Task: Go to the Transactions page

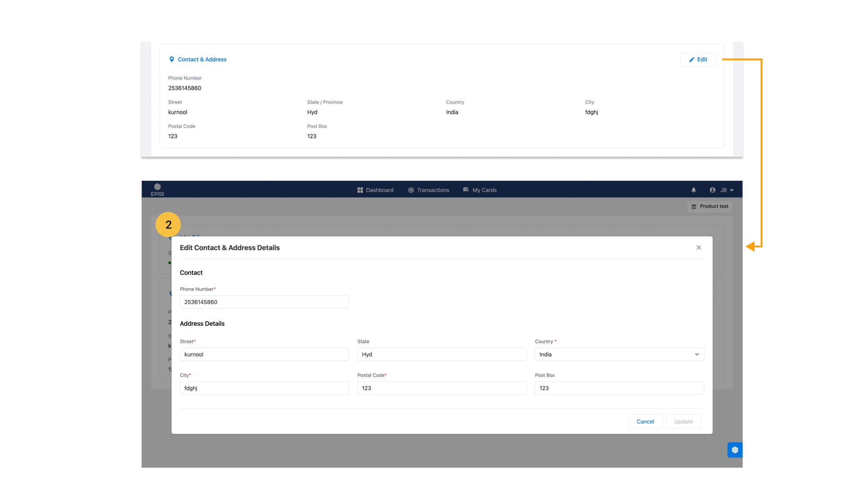Action: pyautogui.click(x=428, y=190)
